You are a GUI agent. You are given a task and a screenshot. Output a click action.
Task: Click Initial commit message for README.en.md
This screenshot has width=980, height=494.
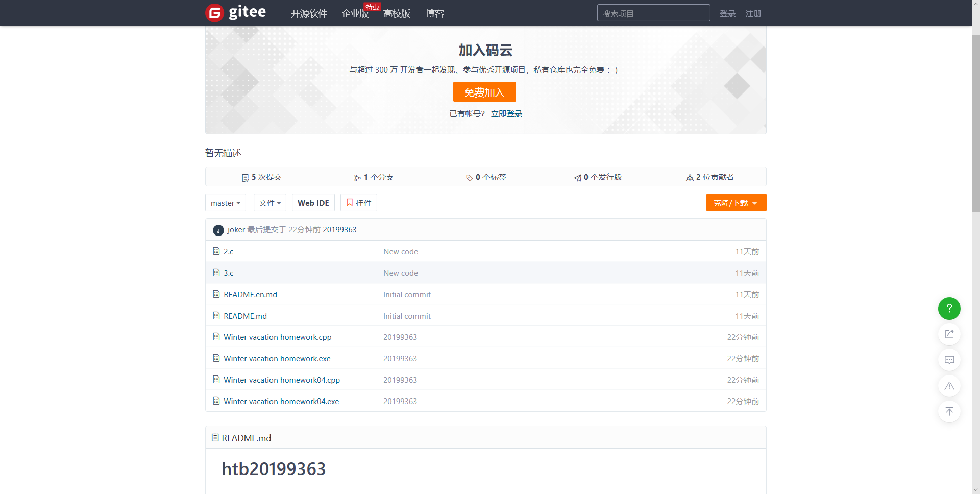tap(407, 295)
